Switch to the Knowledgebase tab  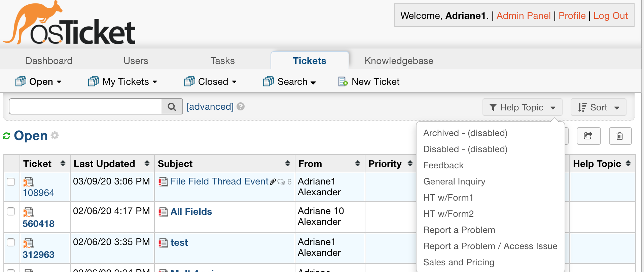click(399, 61)
